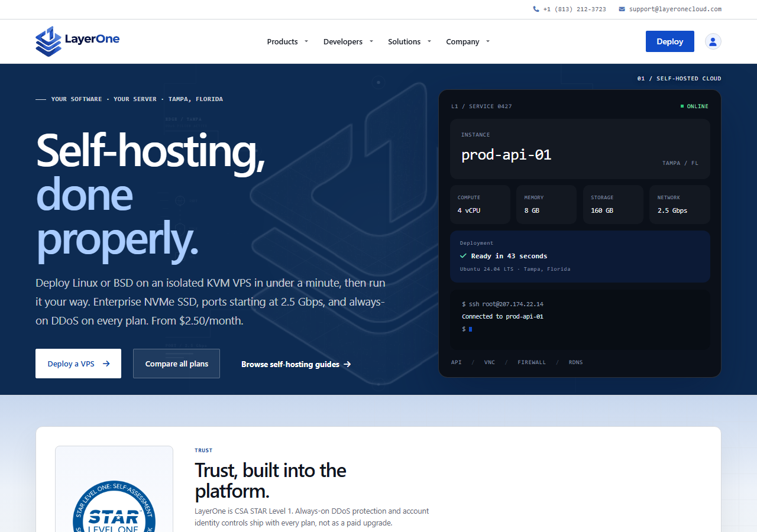
Task: Click the TAMPA / FL label
Action: 680,163
